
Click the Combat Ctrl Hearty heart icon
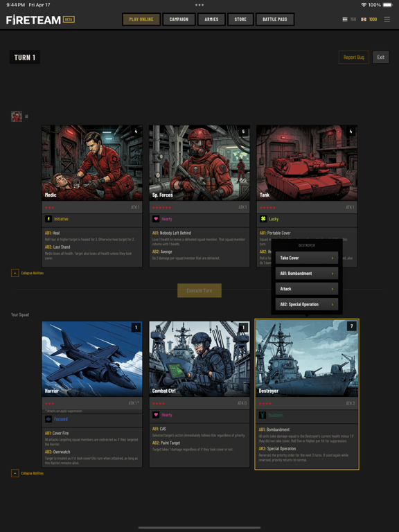(156, 415)
